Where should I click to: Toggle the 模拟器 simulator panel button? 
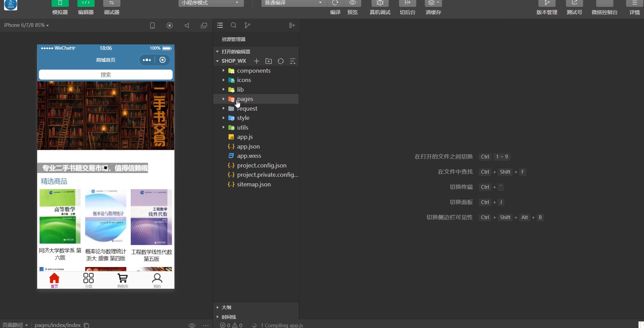60,3
